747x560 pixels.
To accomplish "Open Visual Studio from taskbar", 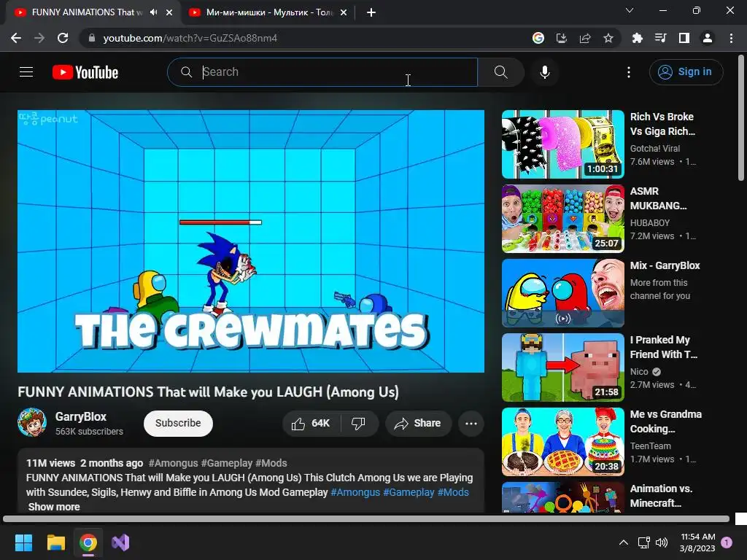I will pos(120,542).
